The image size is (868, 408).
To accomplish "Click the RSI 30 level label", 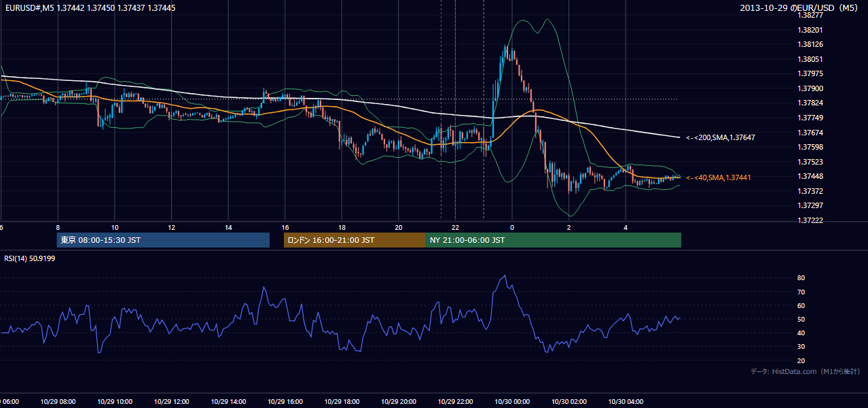I will click(801, 346).
